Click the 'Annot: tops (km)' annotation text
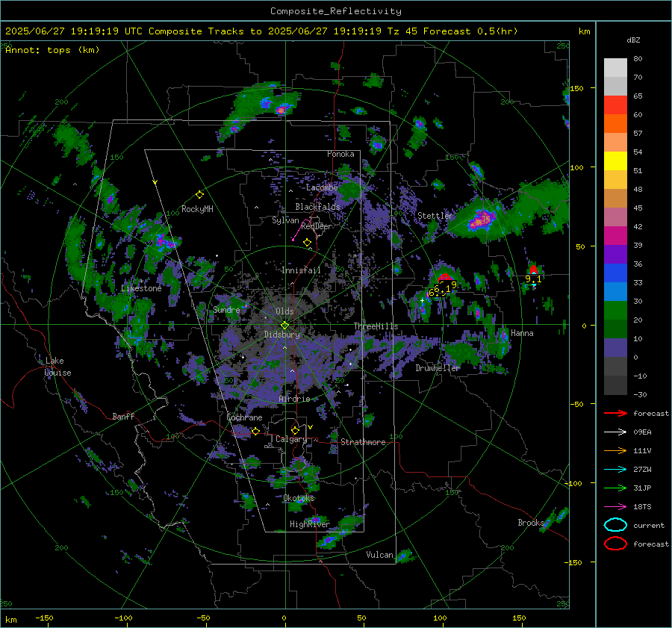Image resolution: width=672 pixels, height=628 pixels. click(52, 50)
